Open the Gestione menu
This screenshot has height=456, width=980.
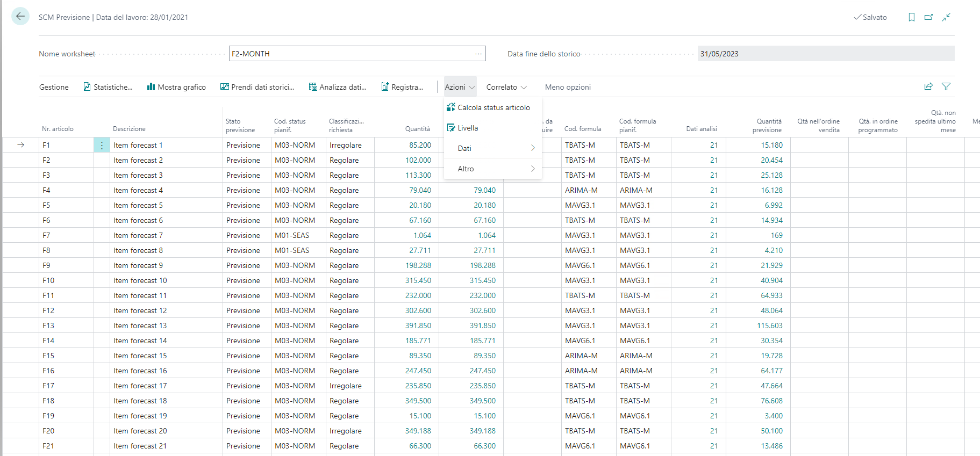click(x=54, y=87)
